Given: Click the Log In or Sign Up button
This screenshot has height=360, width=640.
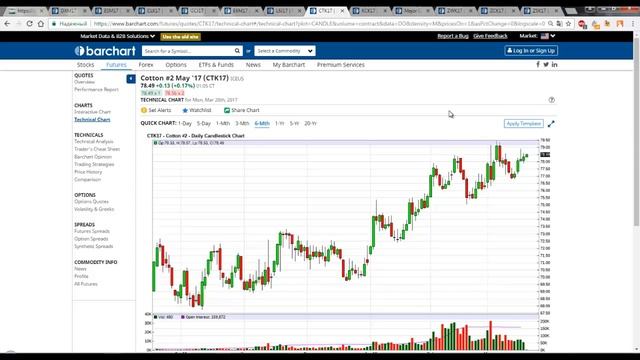Looking at the screenshot, I should click(531, 51).
